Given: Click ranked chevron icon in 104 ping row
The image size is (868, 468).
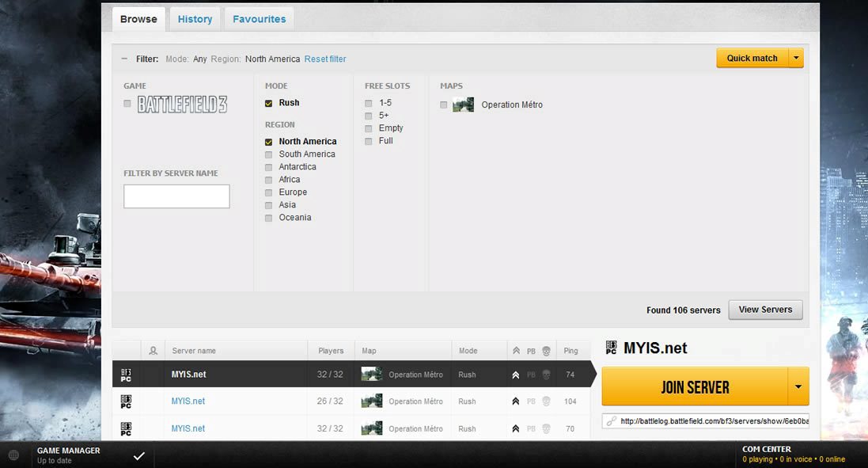Looking at the screenshot, I should (515, 401).
